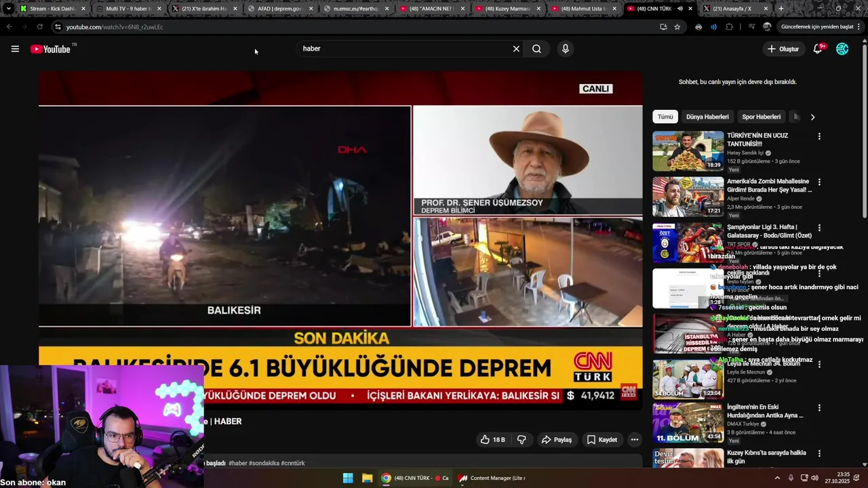Click the #haber hashtag in description

[x=238, y=464]
